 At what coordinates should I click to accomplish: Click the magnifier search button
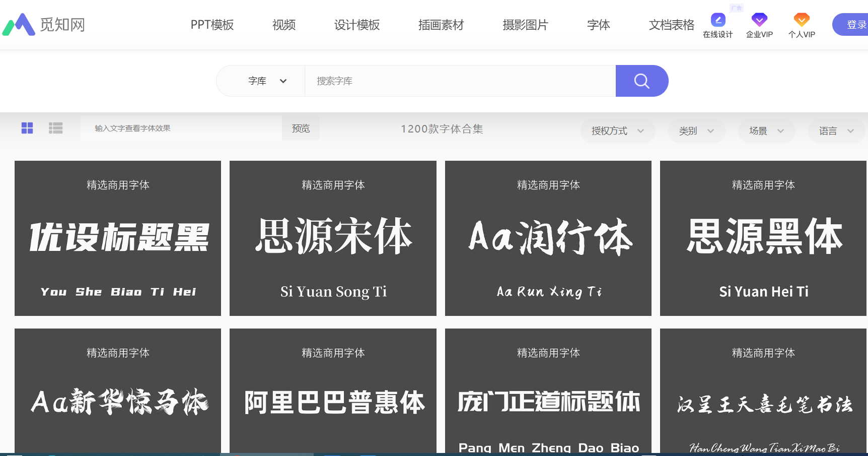(x=641, y=81)
